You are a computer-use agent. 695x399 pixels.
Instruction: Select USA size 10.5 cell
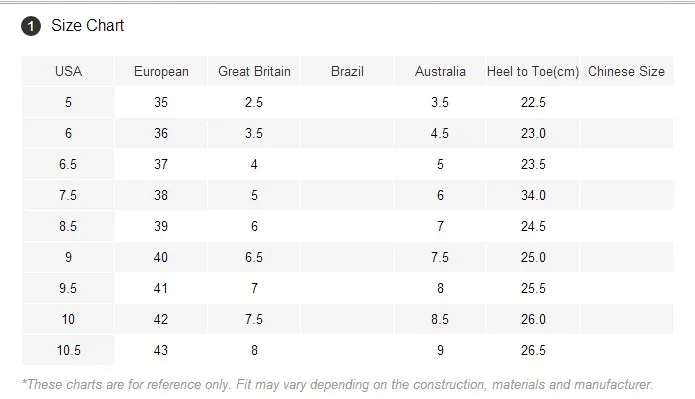point(68,350)
